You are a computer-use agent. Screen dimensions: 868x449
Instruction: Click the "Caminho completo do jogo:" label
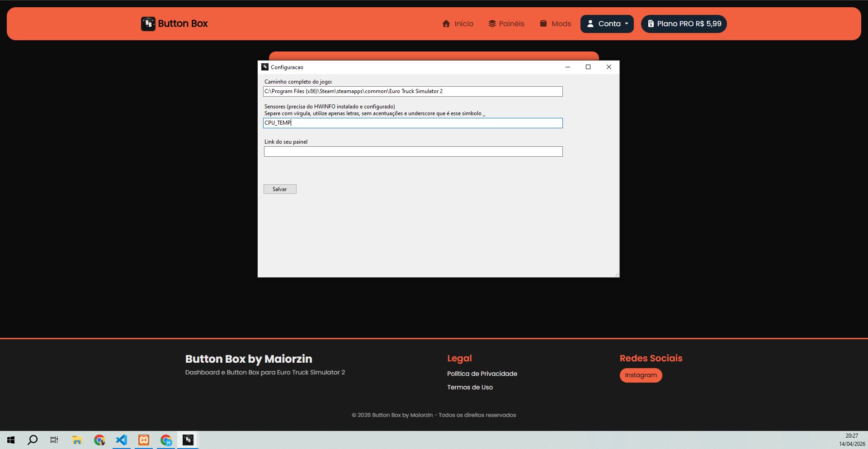coord(298,82)
